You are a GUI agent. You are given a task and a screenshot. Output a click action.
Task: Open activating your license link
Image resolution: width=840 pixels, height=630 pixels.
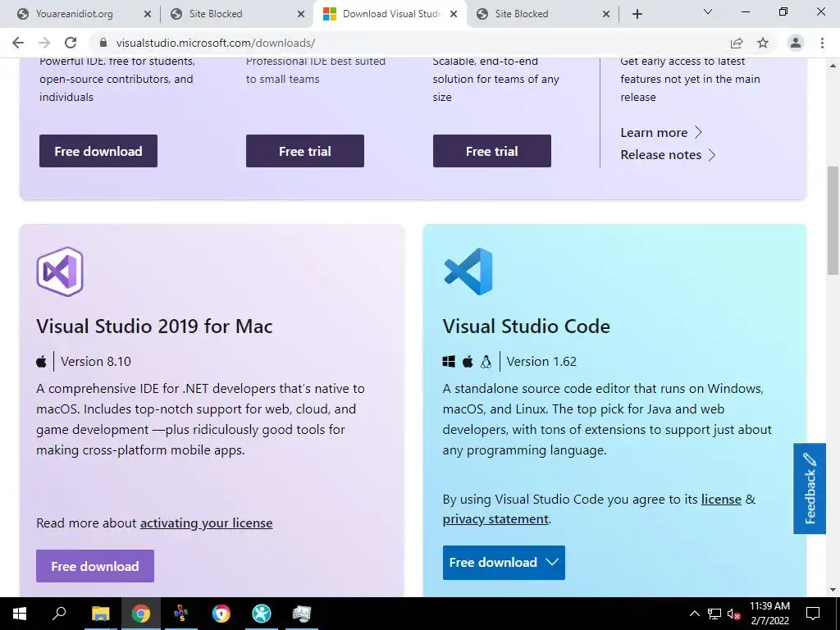coord(206,523)
